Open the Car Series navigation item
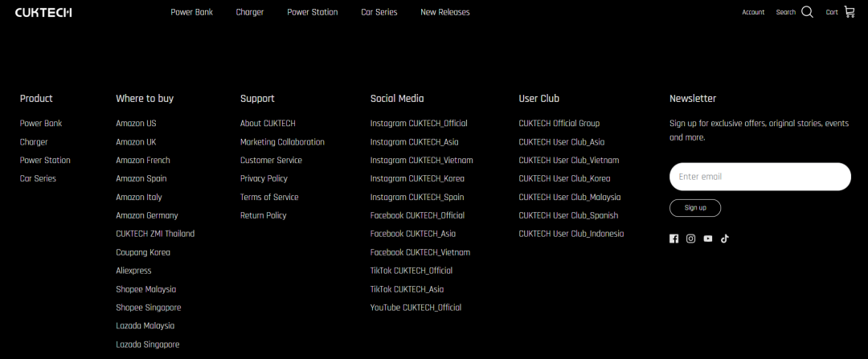Image resolution: width=868 pixels, height=359 pixels. tap(379, 12)
